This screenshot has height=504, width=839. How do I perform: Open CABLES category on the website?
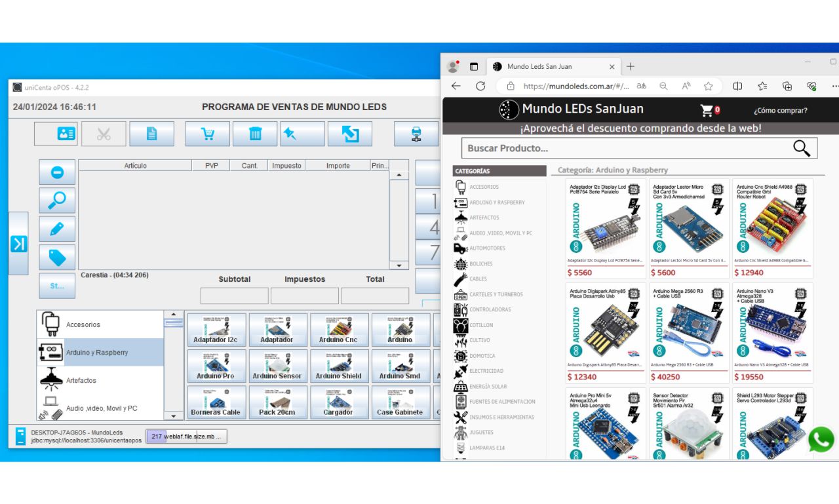click(x=478, y=279)
